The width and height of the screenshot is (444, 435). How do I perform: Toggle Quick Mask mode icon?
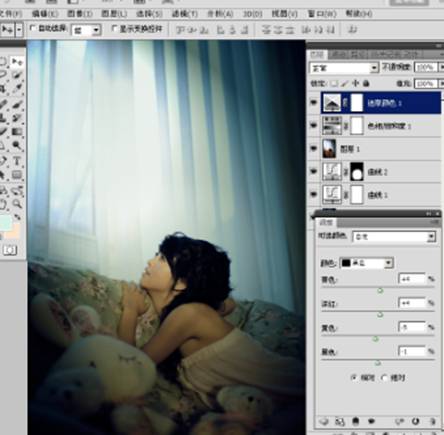point(10,250)
